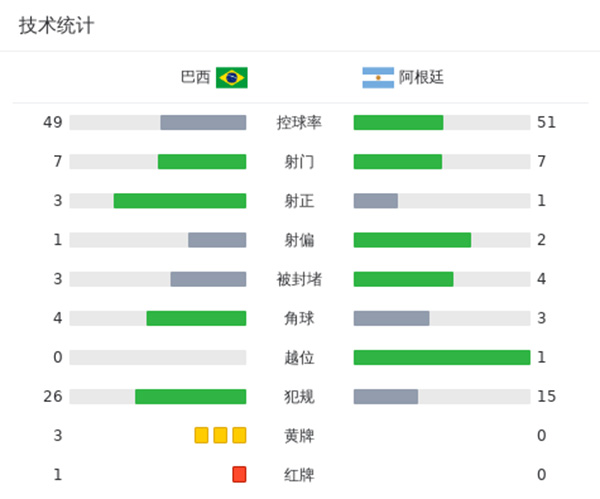The height and width of the screenshot is (499, 600).
Task: Click Brazil's fouls count of 26
Action: [53, 396]
